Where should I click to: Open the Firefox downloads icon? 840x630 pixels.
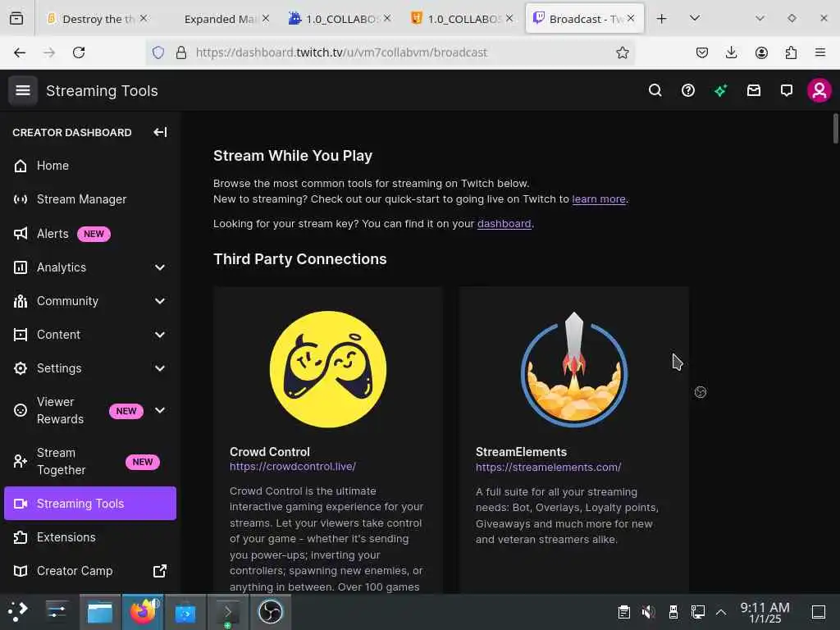(731, 52)
